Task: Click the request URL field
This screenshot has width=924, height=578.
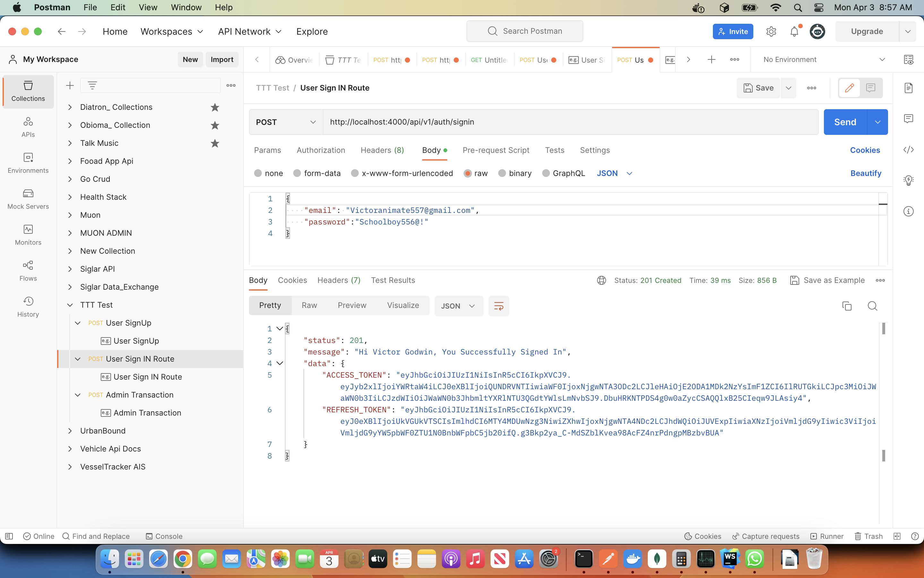Action: pyautogui.click(x=570, y=122)
